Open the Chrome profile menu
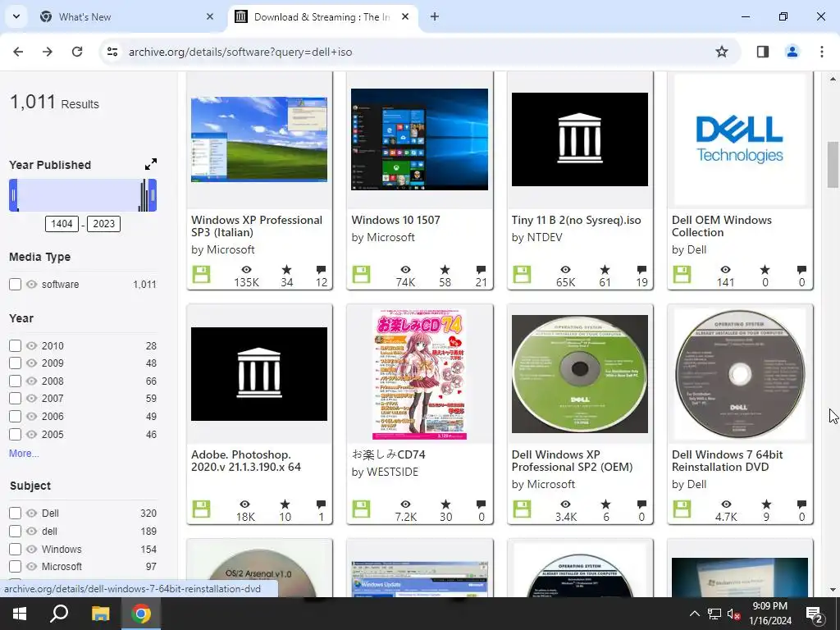The height and width of the screenshot is (630, 840). [x=792, y=52]
